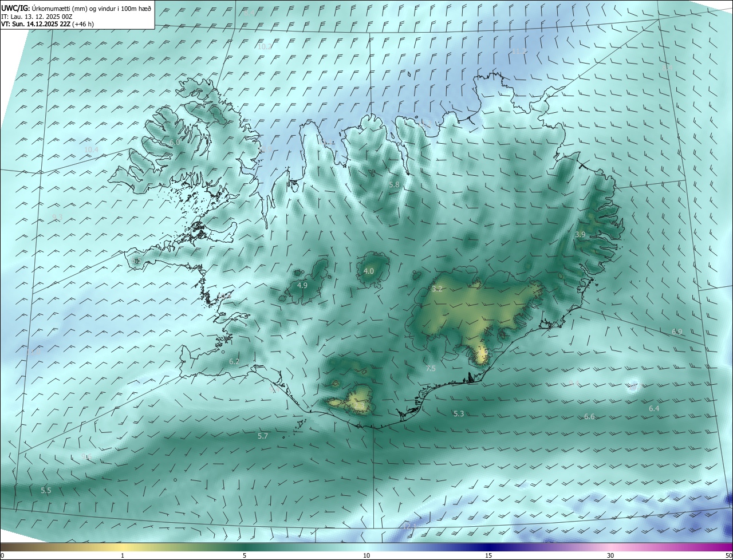Click the 6.0 value over the Westfjords
The height and width of the screenshot is (560, 733).
175,141
